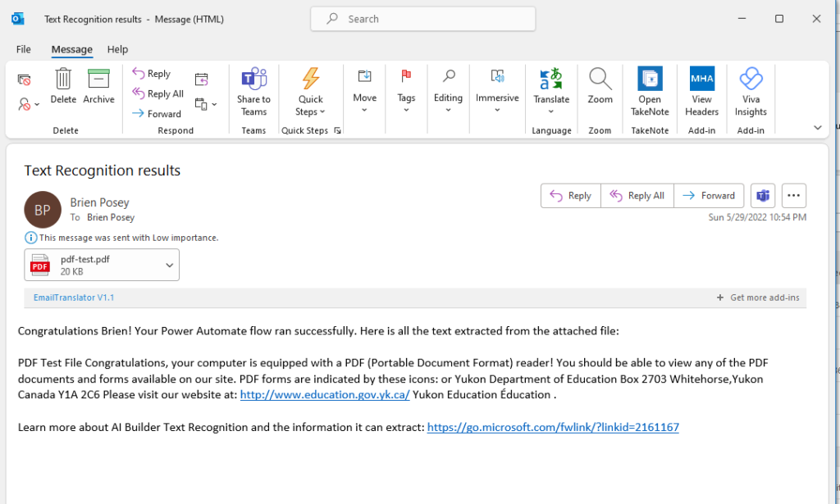The height and width of the screenshot is (504, 840).
Task: Open the Translate language menu
Action: [551, 92]
